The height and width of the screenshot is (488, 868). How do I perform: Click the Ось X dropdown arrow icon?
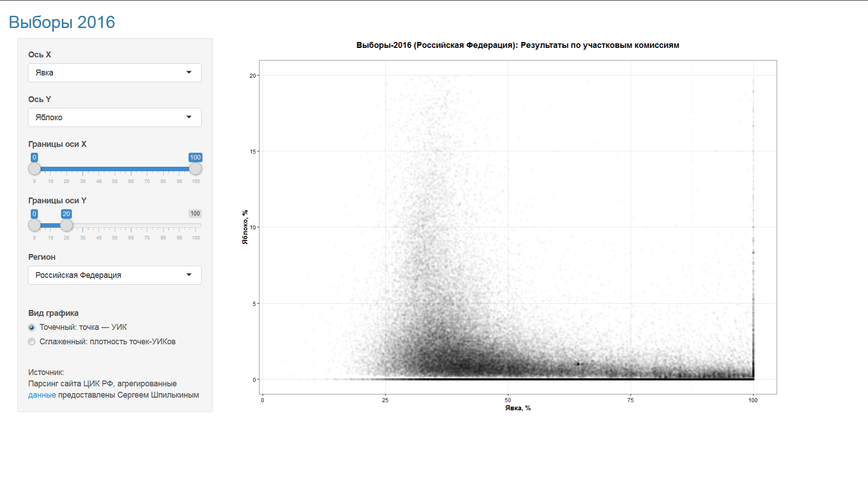click(x=189, y=72)
